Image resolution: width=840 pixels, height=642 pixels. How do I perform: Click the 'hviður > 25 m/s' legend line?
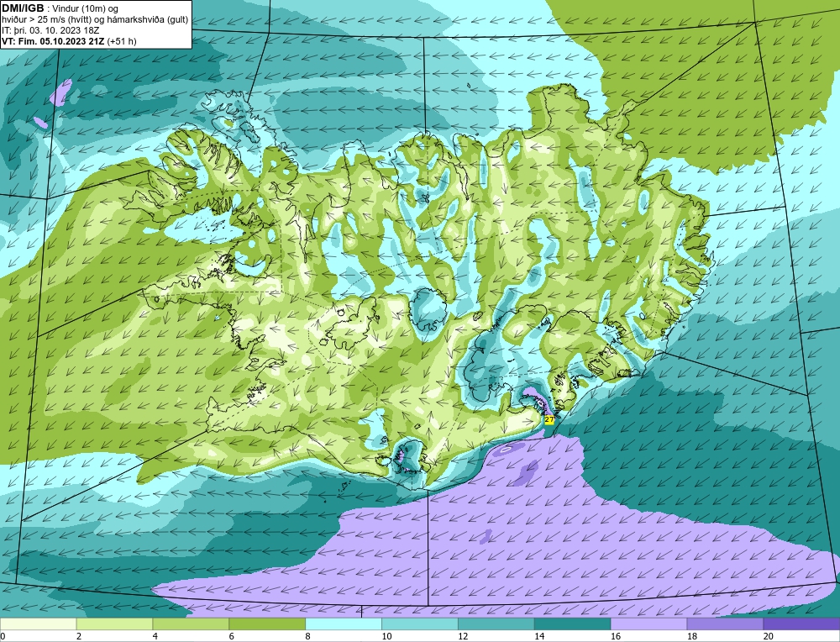click(95, 20)
